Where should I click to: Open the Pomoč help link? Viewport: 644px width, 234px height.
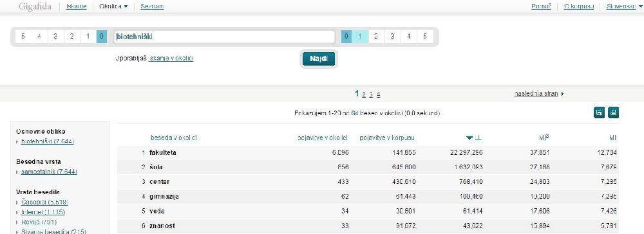(542, 6)
